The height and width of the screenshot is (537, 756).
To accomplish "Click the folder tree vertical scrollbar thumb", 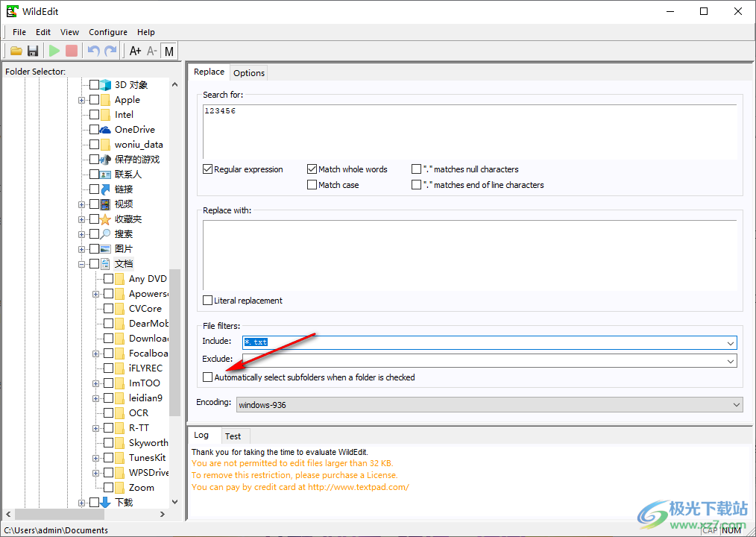I will click(174, 342).
